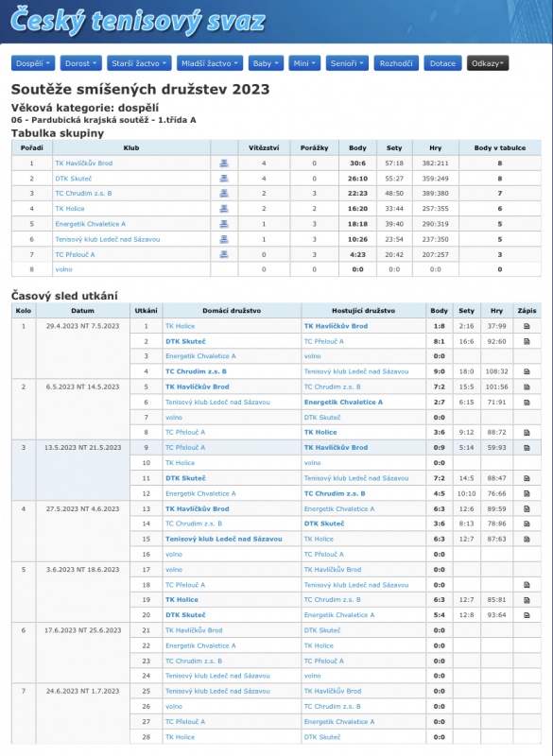Click the volno link in standings row 8
Viewport: 553px width, 756px height.
(63, 269)
